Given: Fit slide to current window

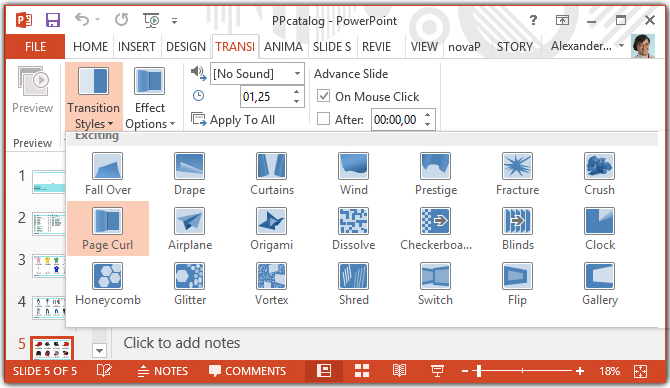Looking at the screenshot, I should [641, 371].
